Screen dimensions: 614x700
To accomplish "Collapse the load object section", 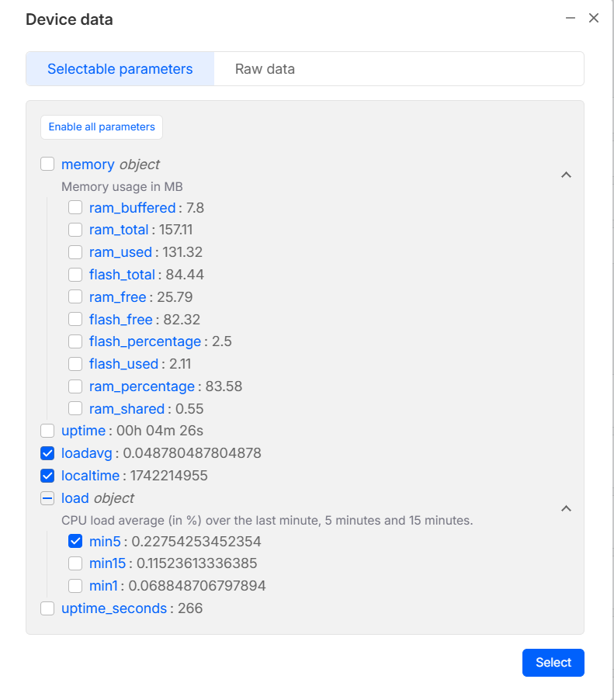I will [566, 508].
